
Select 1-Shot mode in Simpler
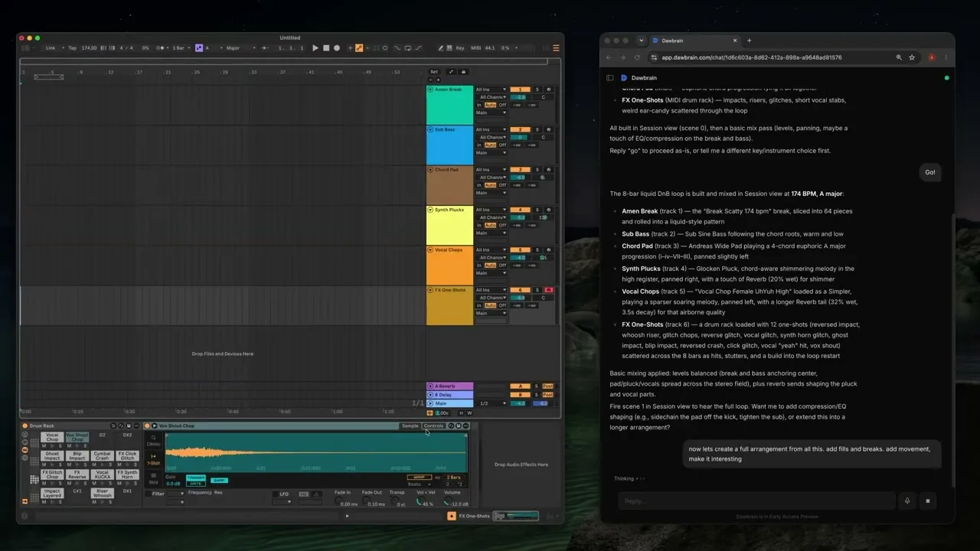153,459
